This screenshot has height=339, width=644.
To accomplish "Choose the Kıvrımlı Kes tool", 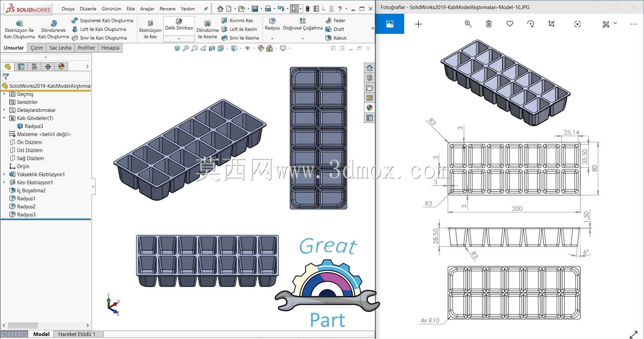I will pos(237,20).
